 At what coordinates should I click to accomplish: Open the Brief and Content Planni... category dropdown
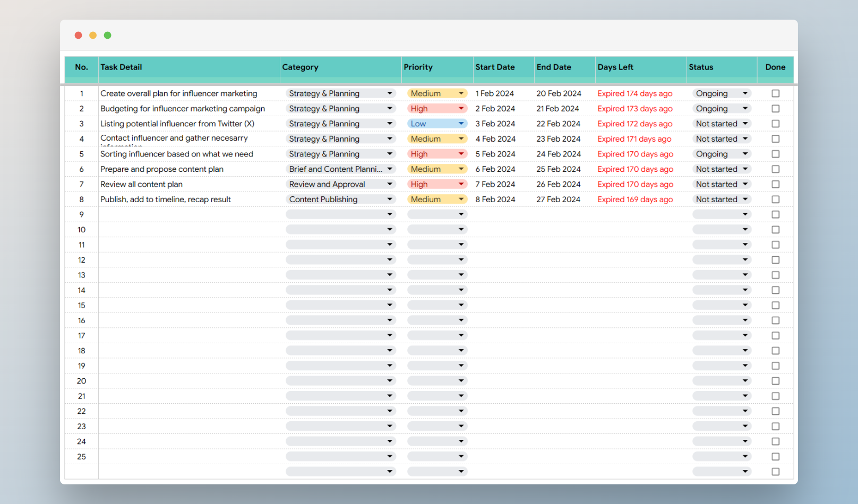click(x=340, y=169)
